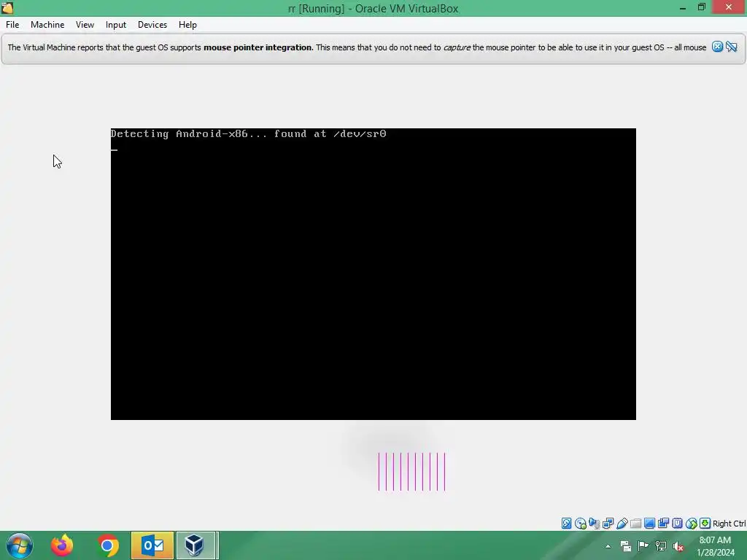
Task: Click the CPU virtualization indicator
Action: [x=677, y=524]
